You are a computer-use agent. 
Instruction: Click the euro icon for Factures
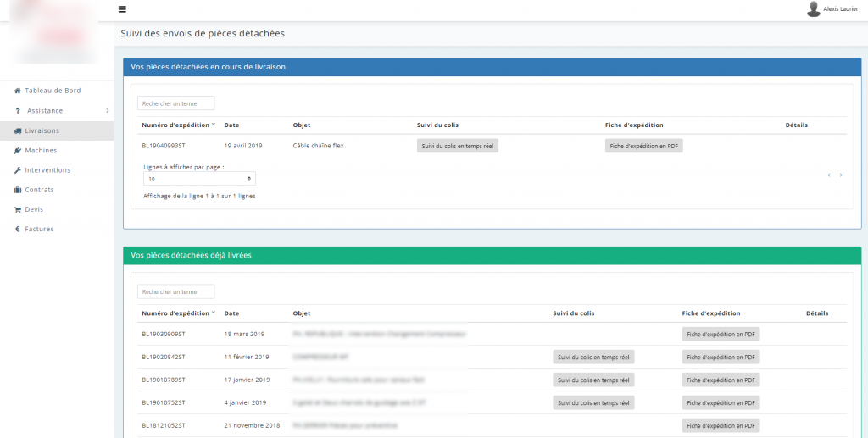coord(17,229)
